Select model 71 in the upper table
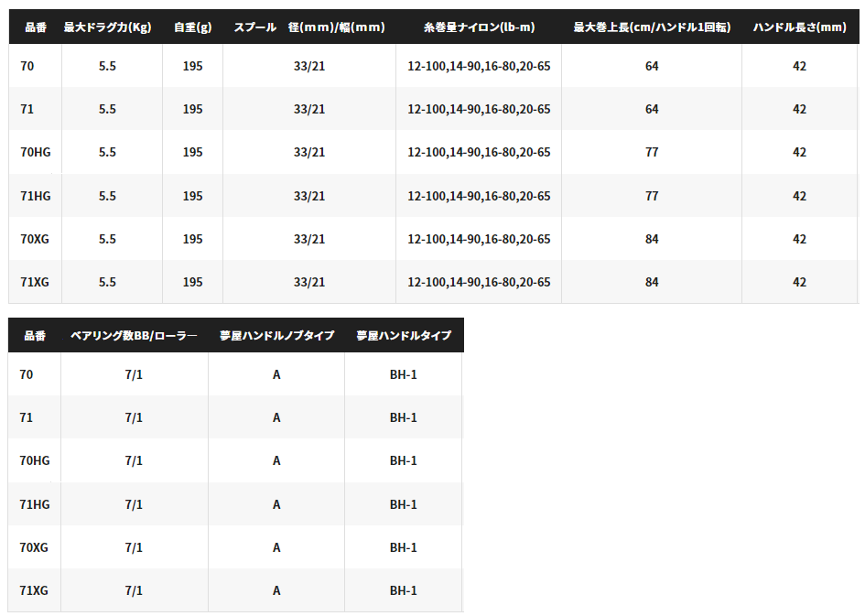The image size is (865, 616). 27,109
